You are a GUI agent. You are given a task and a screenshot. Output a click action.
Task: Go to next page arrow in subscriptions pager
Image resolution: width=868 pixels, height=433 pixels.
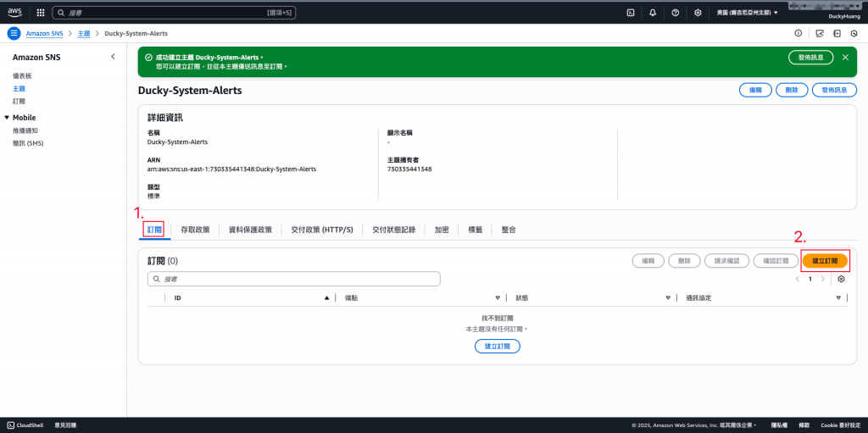click(x=822, y=279)
